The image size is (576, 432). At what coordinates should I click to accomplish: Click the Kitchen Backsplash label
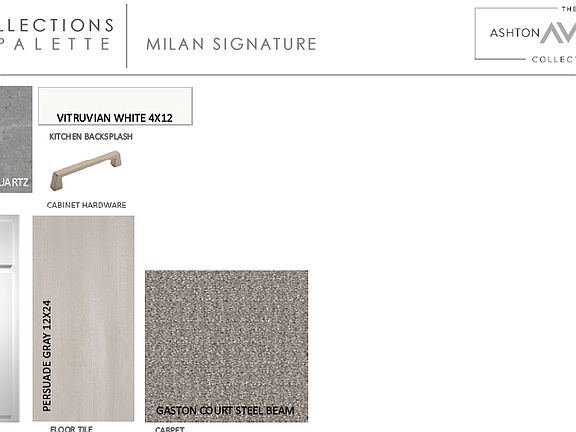pos(91,137)
